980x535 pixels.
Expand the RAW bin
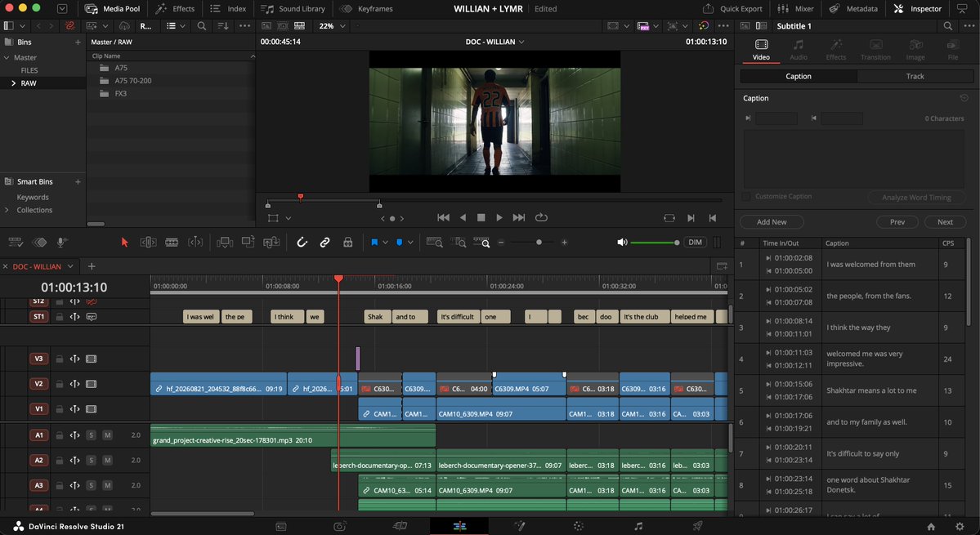pos(13,83)
